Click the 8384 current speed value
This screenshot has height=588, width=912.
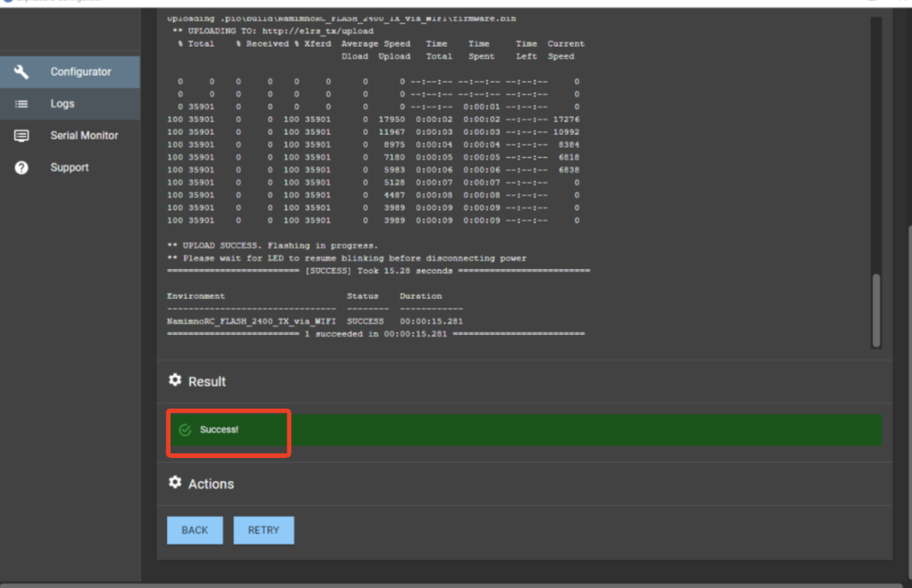pos(569,145)
